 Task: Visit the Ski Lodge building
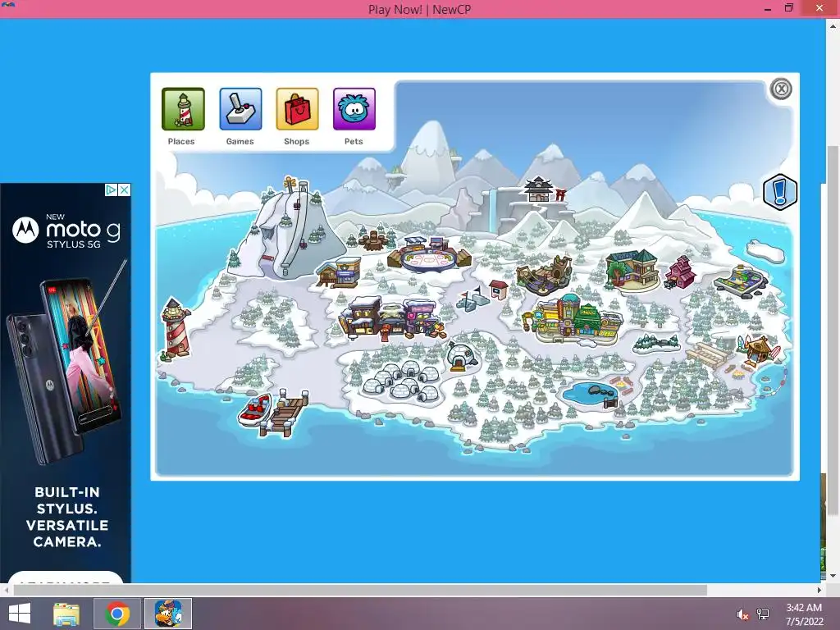pyautogui.click(x=339, y=272)
